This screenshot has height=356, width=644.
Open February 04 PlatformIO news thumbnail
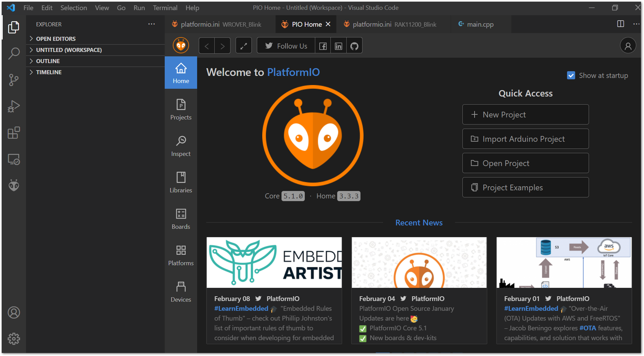click(x=419, y=263)
